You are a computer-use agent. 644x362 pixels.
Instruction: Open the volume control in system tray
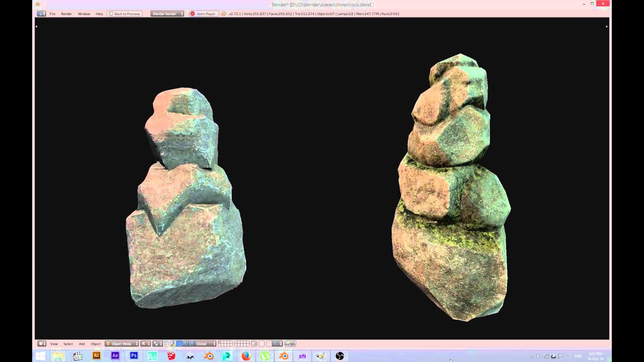coord(538,356)
